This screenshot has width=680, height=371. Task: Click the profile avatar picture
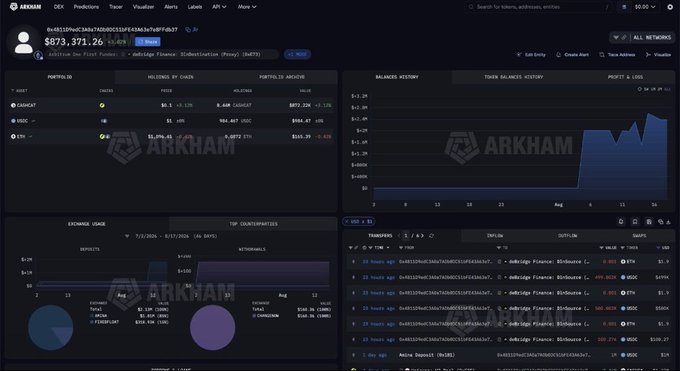(23, 42)
